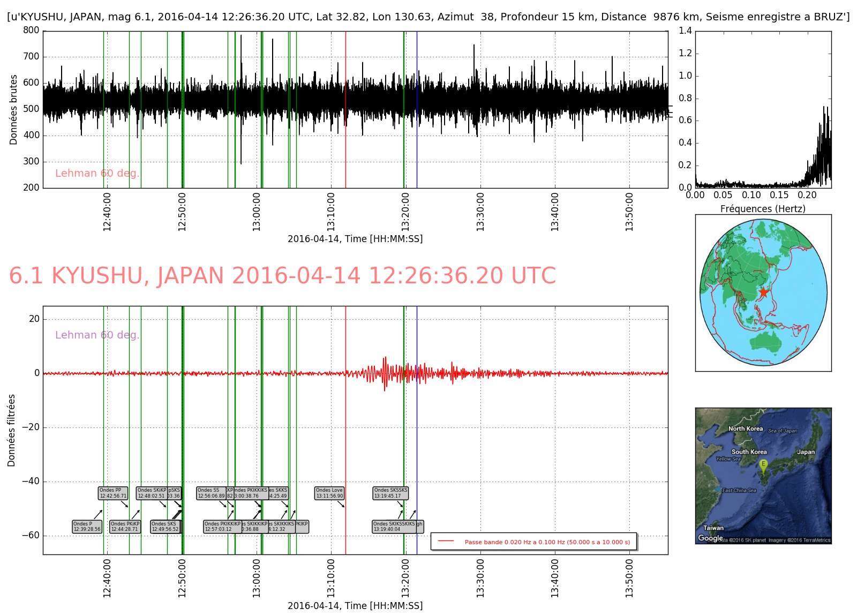857x616 pixels.
Task: Click the Lehman 60 deg. text in raw plot
Action: pyautogui.click(x=97, y=173)
